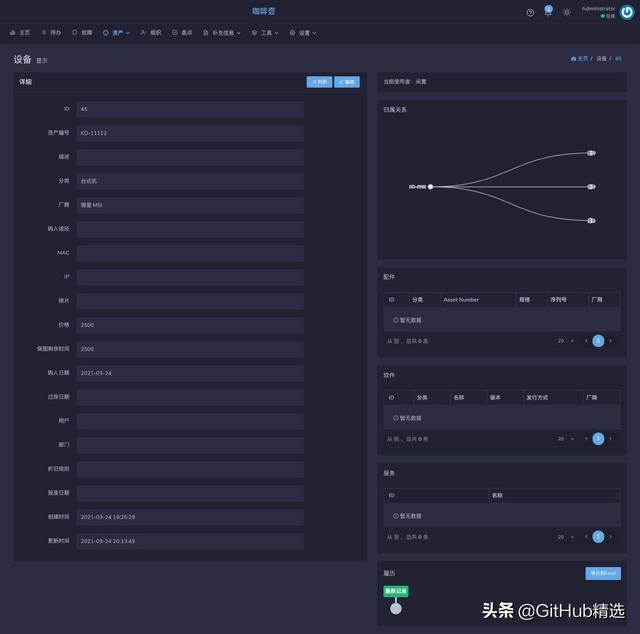640x634 pixels.
Task: Select the bottom branch node in graph
Action: (591, 221)
